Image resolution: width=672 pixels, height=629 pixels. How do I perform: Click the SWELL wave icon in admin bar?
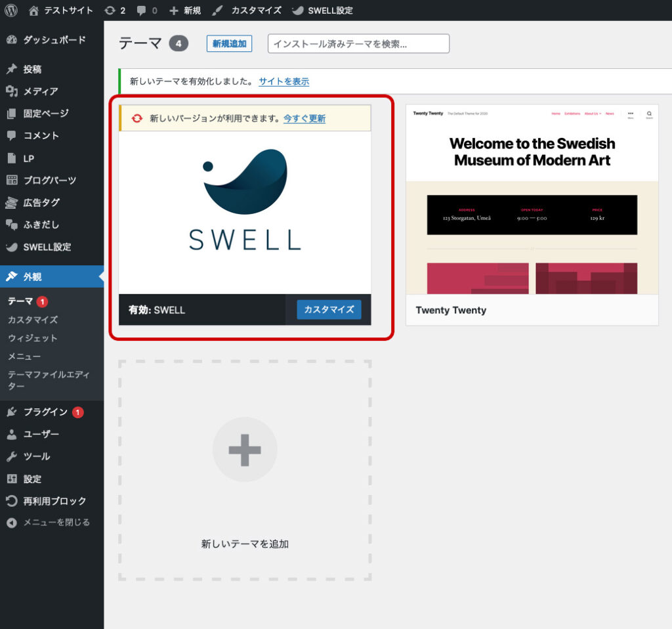pyautogui.click(x=297, y=11)
